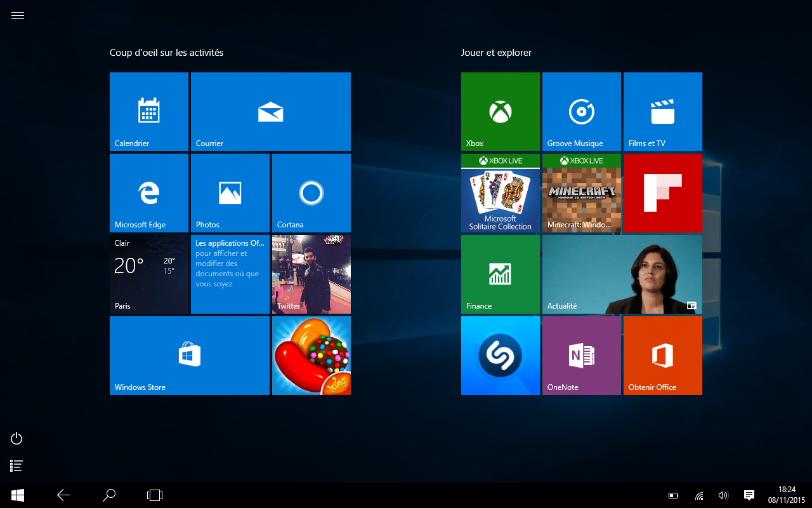The width and height of the screenshot is (812, 508).
Task: Open the volume speaker icon
Action: tap(723, 495)
